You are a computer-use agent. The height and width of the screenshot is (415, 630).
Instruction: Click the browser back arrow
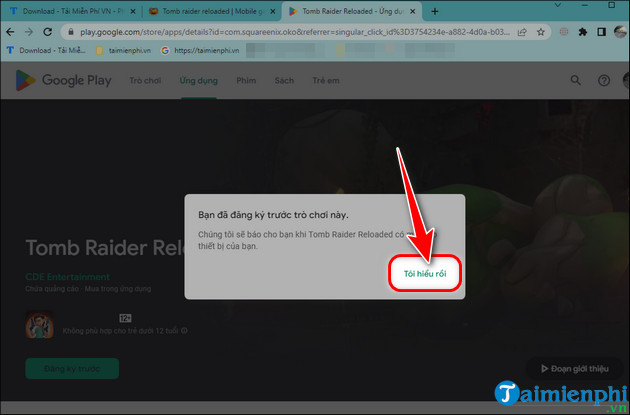click(13, 31)
